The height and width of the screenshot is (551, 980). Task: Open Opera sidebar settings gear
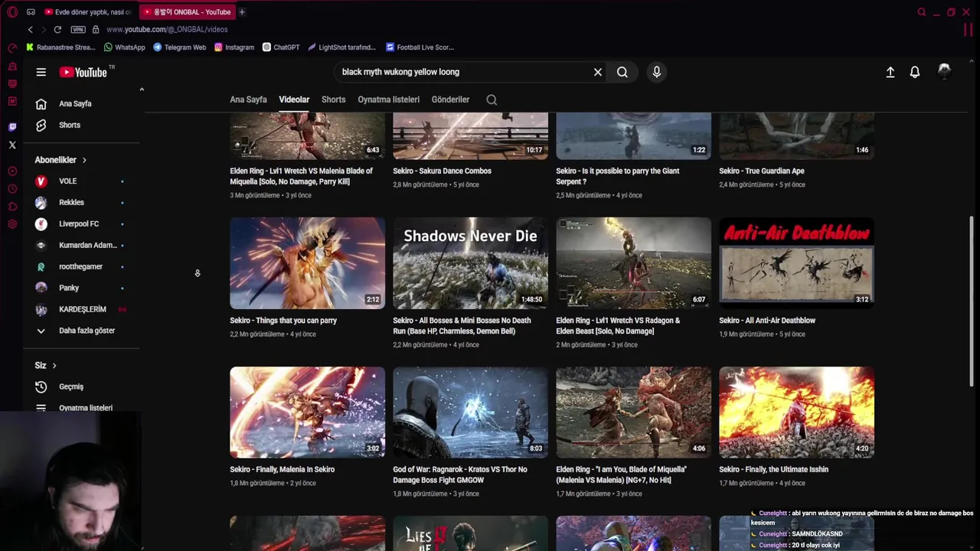[x=12, y=224]
